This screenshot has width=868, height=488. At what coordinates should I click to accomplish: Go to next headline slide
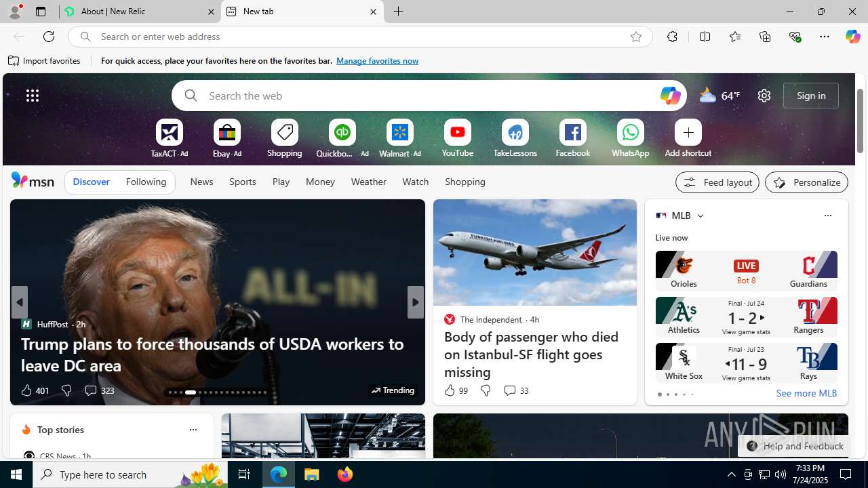click(416, 302)
